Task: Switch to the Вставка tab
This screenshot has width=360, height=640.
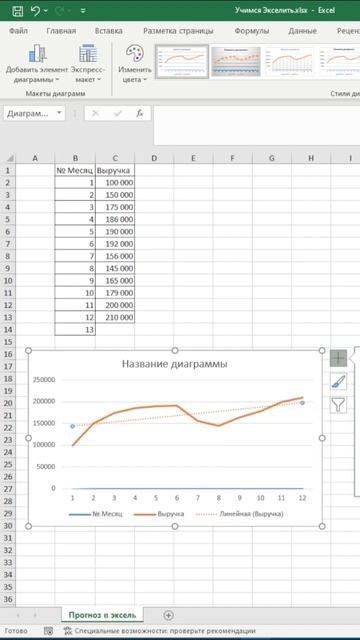Action: click(109, 31)
